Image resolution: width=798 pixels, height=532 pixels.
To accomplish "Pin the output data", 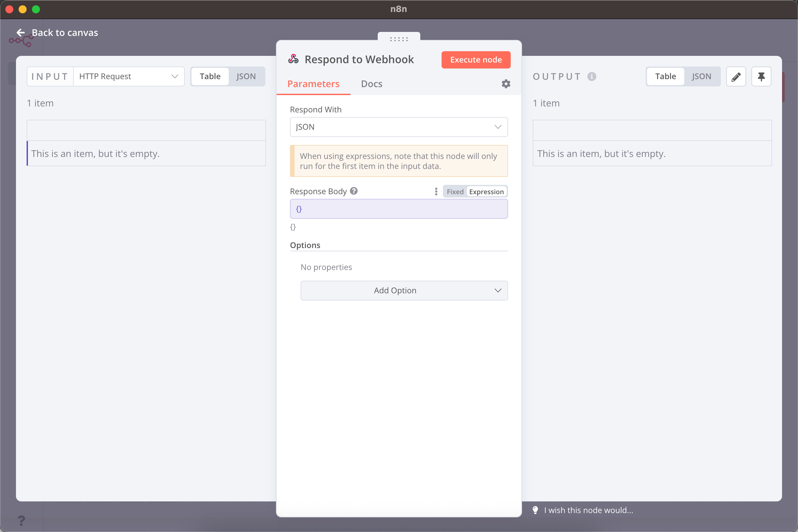I will coord(761,76).
